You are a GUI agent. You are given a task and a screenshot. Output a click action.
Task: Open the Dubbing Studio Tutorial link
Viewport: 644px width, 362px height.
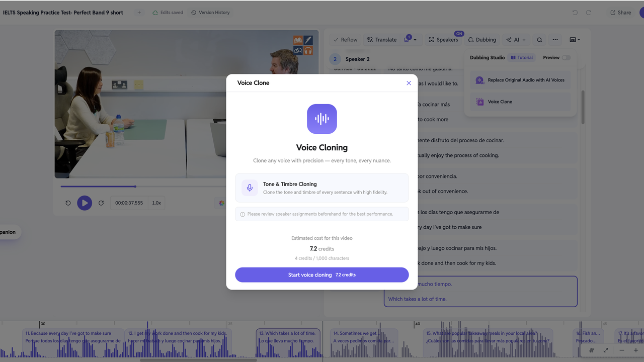pyautogui.click(x=522, y=58)
